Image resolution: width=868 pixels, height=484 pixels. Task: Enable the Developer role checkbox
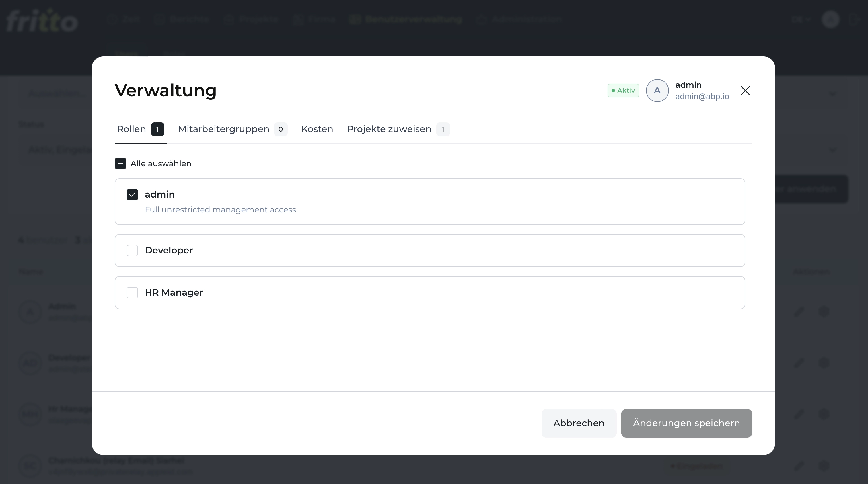pos(132,251)
